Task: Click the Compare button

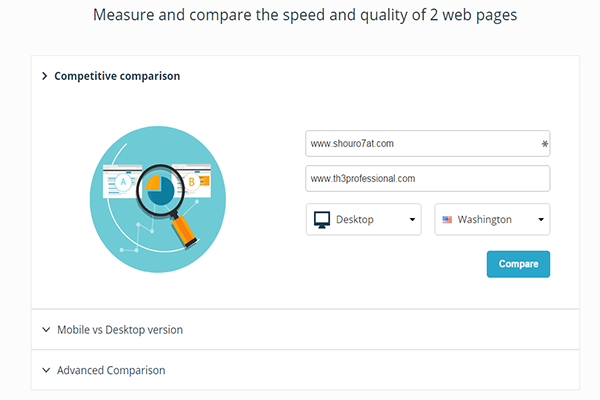Action: pos(518,264)
